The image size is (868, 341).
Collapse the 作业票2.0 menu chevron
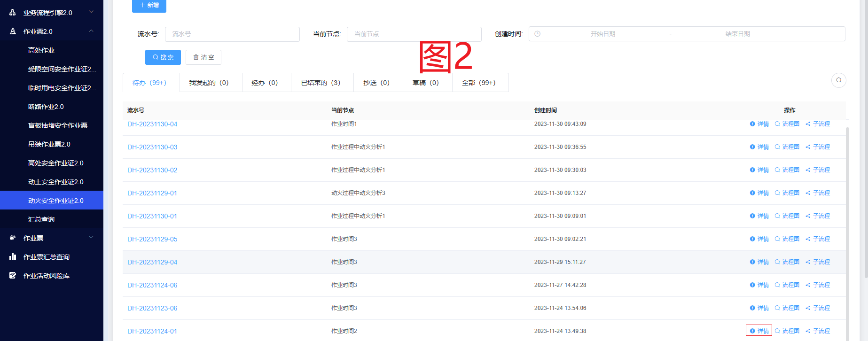[x=91, y=31]
